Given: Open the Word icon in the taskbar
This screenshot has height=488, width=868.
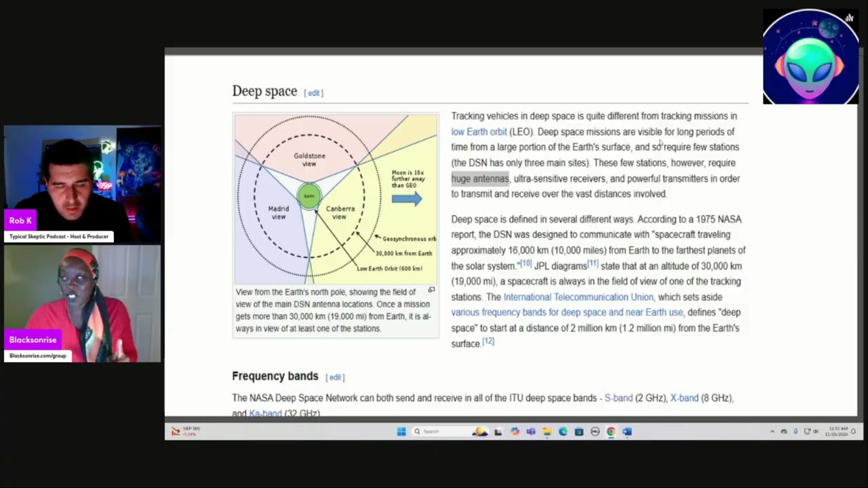Looking at the screenshot, I should point(627,431).
